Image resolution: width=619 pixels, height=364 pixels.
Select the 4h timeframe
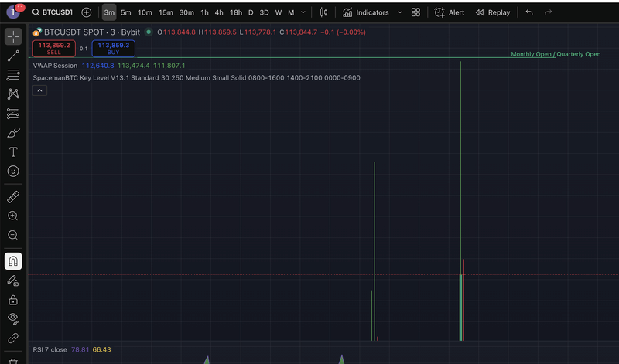pos(219,12)
